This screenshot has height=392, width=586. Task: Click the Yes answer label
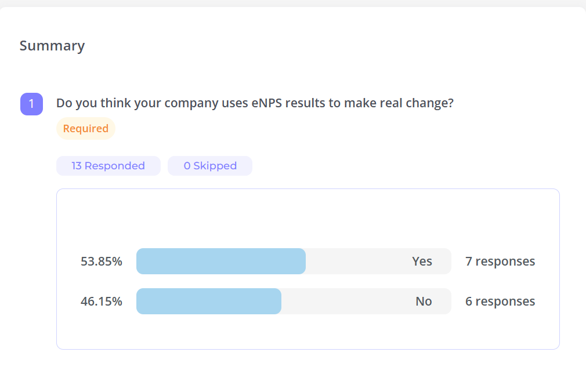422,262
